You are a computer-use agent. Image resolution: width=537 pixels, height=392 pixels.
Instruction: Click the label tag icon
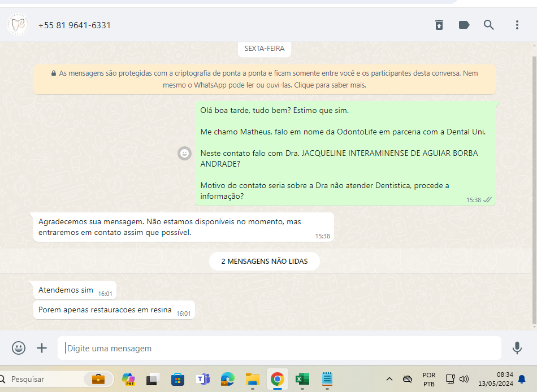(x=464, y=25)
